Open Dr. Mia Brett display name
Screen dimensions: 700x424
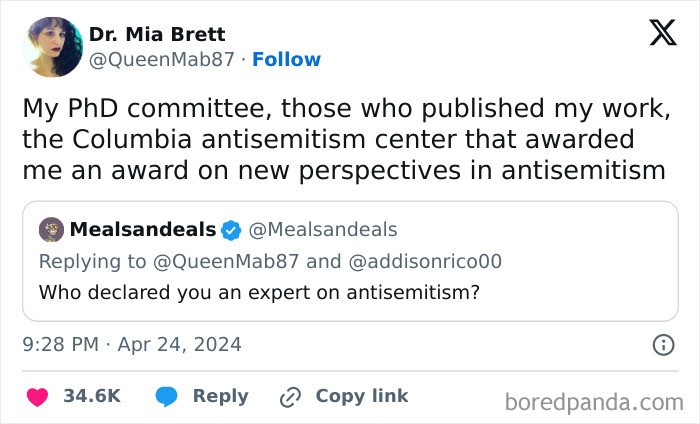(x=157, y=34)
